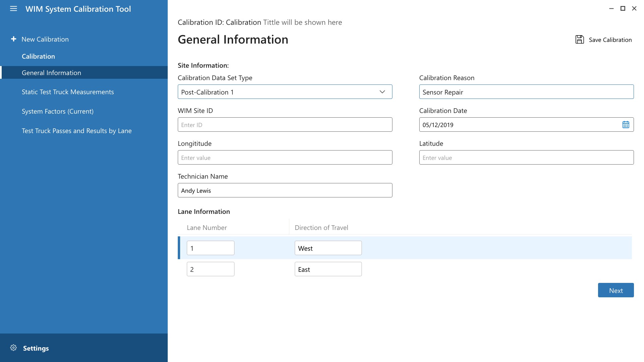Image resolution: width=644 pixels, height=362 pixels.
Task: Minimize the application window
Action: pyautogui.click(x=611, y=9)
